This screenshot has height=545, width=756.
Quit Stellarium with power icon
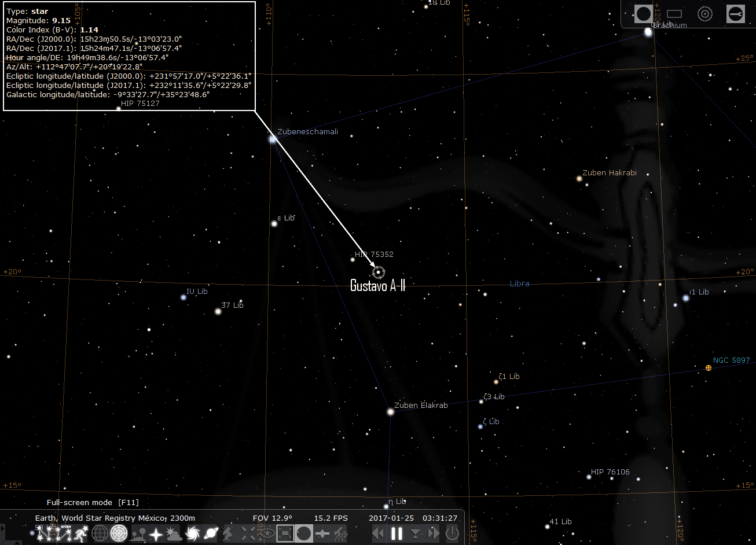(x=452, y=533)
